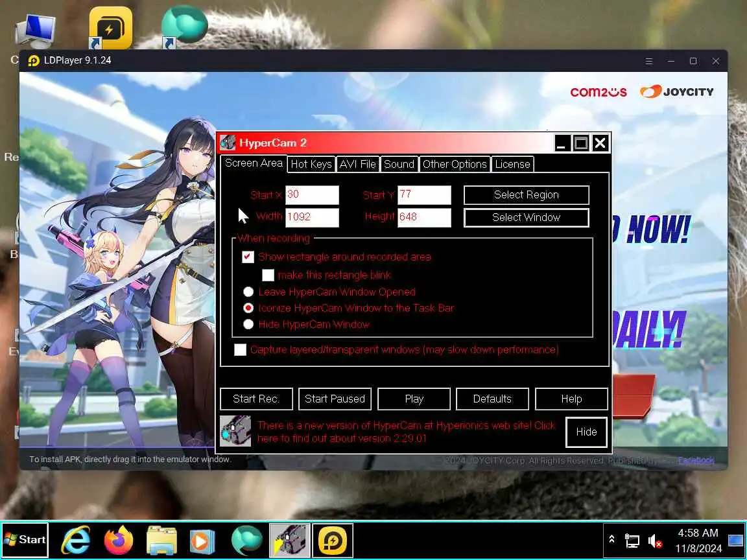
Task: Switch to the Hot Keys tab
Action: 311,164
